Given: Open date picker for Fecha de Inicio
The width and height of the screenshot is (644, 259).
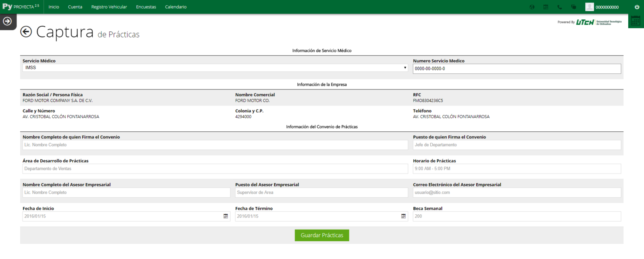Looking at the screenshot, I should 226,216.
